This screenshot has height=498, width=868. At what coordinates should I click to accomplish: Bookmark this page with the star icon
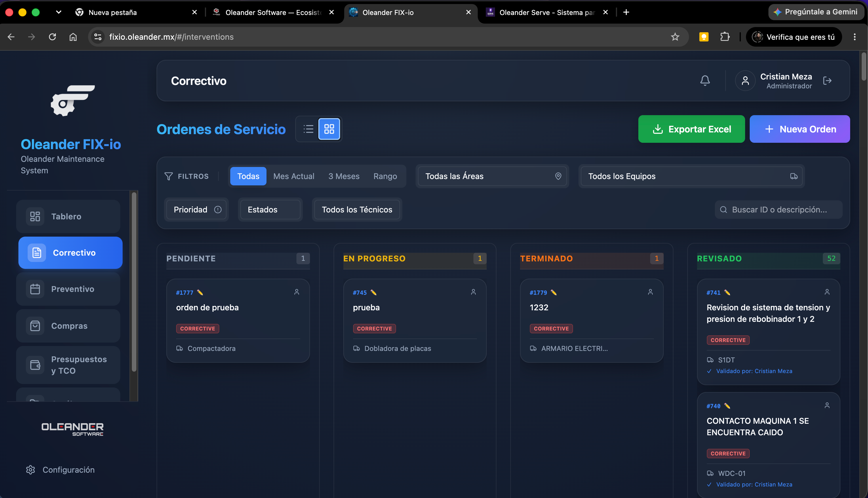tap(675, 37)
